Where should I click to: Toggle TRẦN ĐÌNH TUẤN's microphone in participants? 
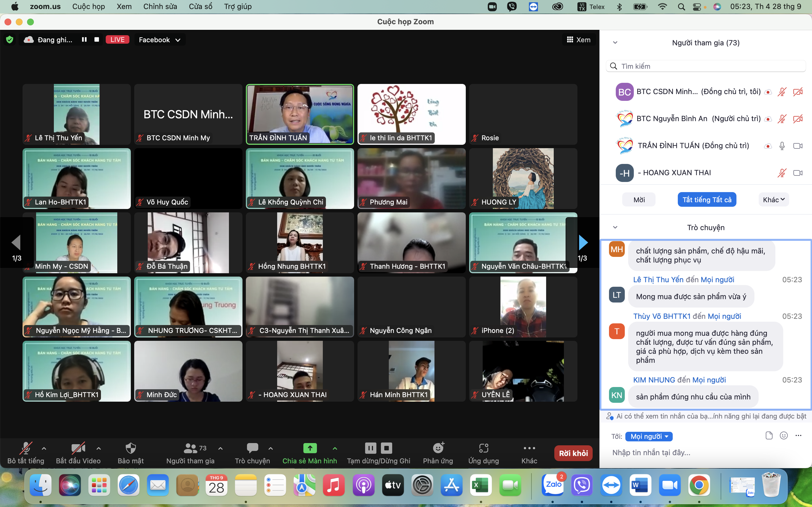[x=782, y=146]
